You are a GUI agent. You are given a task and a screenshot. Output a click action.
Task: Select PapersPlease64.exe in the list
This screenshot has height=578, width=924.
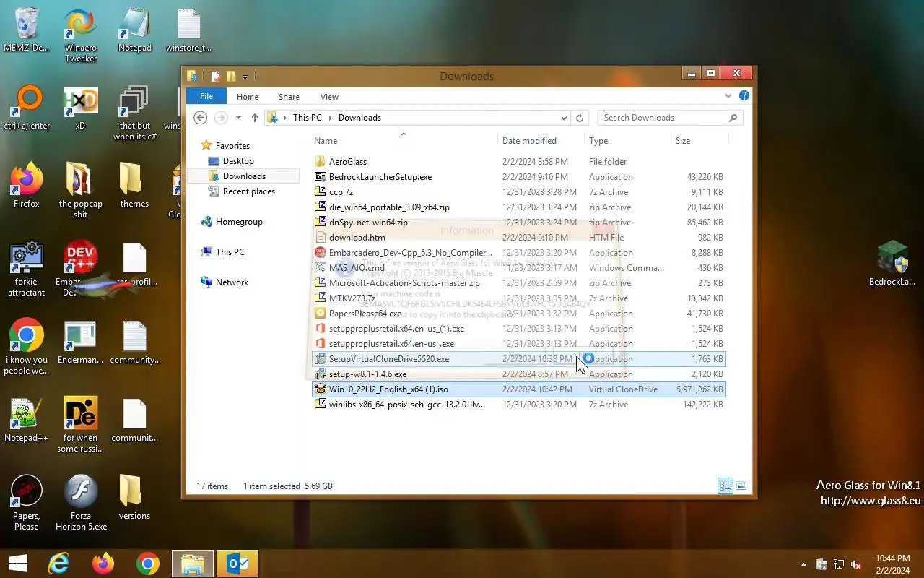(x=518, y=314)
